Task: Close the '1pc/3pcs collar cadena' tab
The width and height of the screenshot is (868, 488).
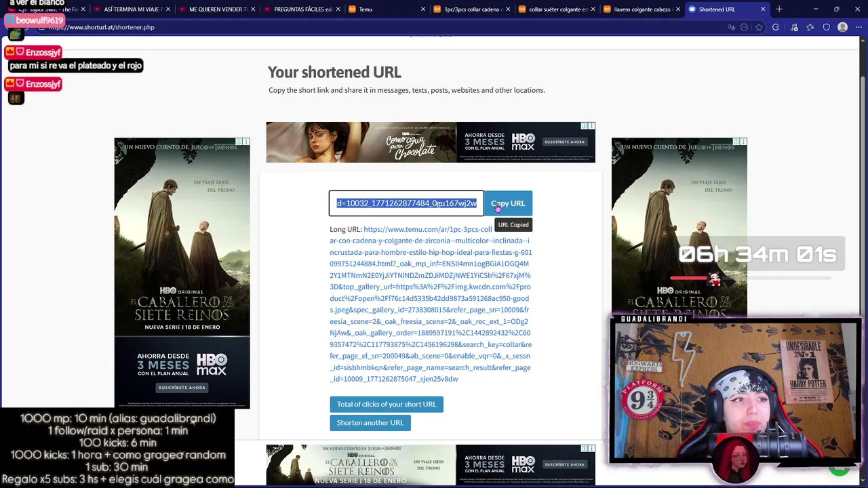Action: point(508,9)
